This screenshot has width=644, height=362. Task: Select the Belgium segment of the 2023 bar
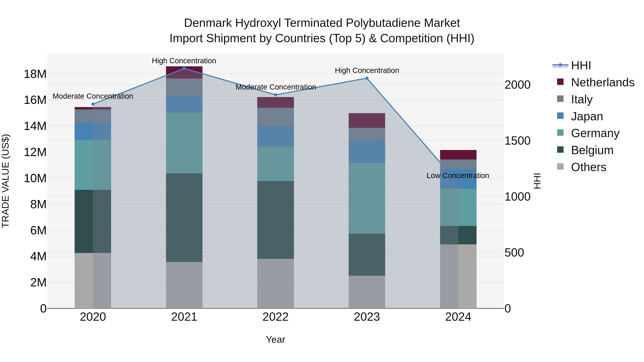click(x=367, y=255)
